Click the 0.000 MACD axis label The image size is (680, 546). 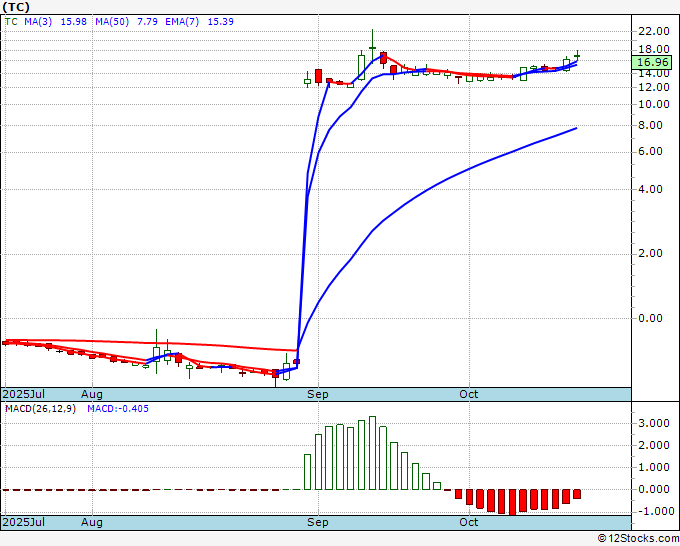point(654,489)
